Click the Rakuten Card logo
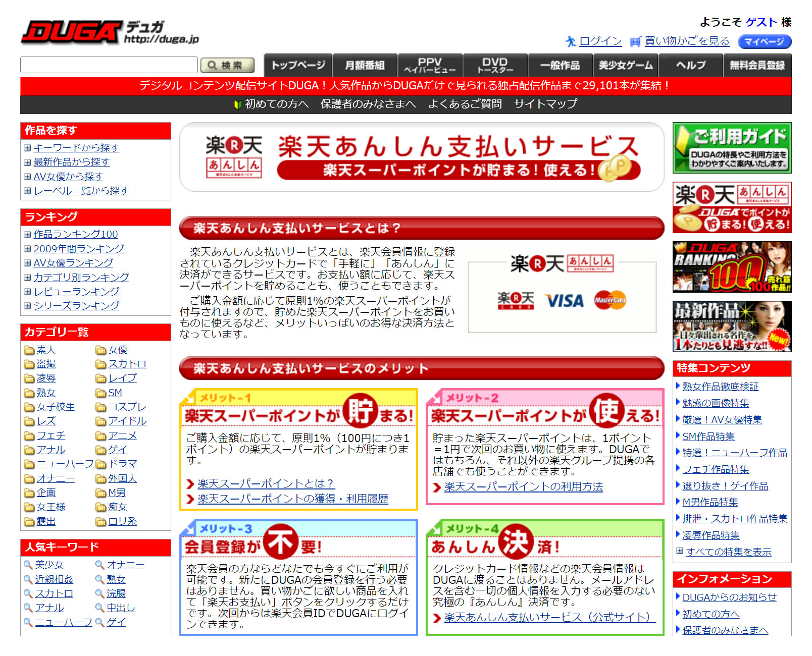The image size is (812, 656). [516, 300]
